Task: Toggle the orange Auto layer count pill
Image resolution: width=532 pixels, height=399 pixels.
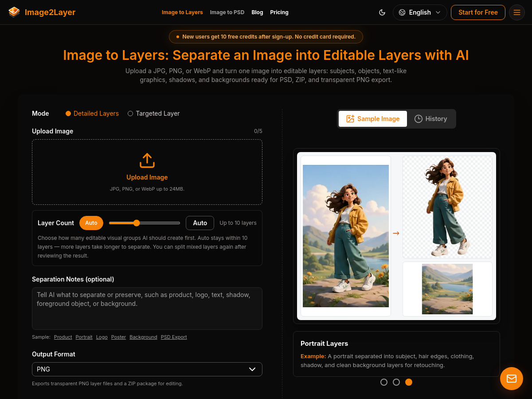Action: pos(91,223)
